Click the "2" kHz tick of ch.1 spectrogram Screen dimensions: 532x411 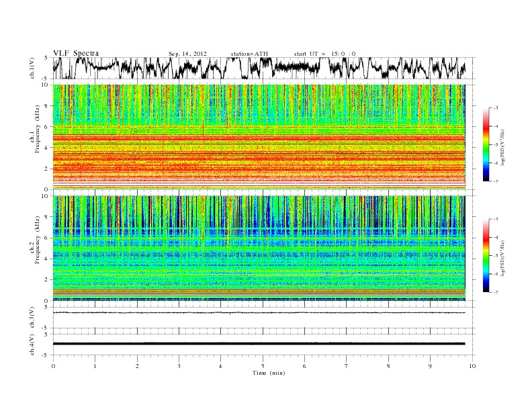(x=47, y=169)
